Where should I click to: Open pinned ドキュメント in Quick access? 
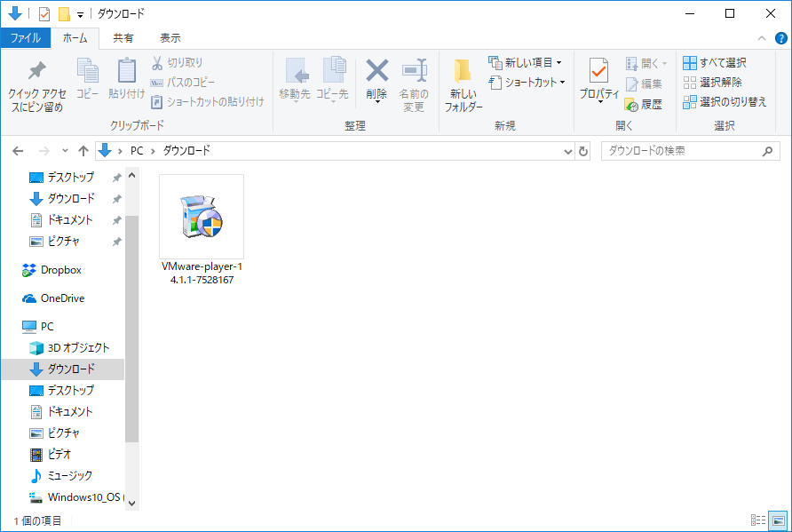point(61,219)
